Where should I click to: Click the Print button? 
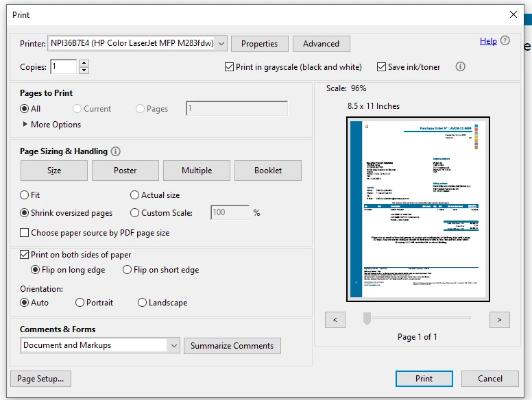click(x=424, y=379)
